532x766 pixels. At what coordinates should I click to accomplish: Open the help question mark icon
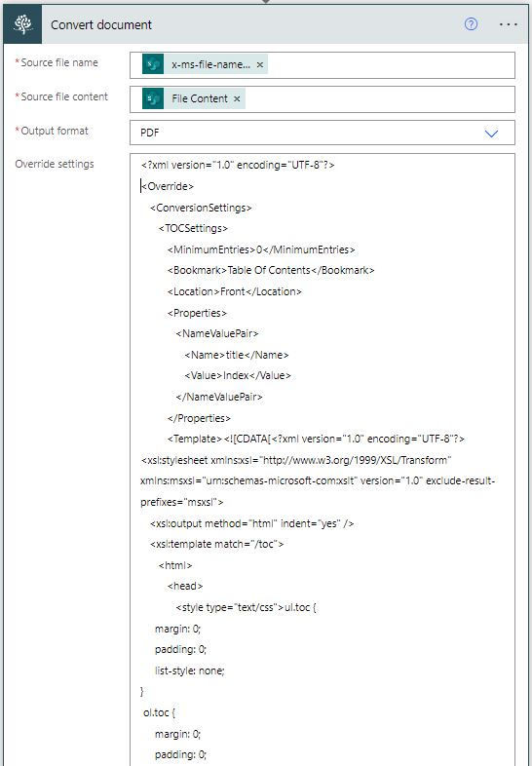(471, 24)
